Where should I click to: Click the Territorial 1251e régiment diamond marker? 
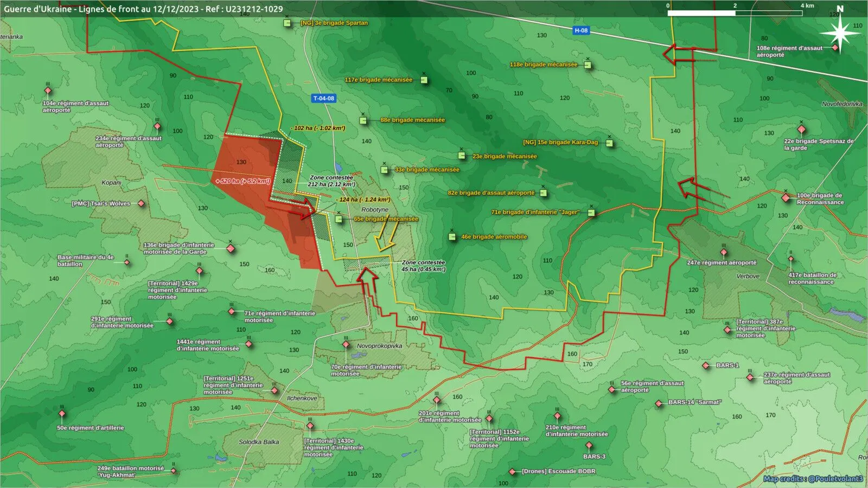click(275, 390)
